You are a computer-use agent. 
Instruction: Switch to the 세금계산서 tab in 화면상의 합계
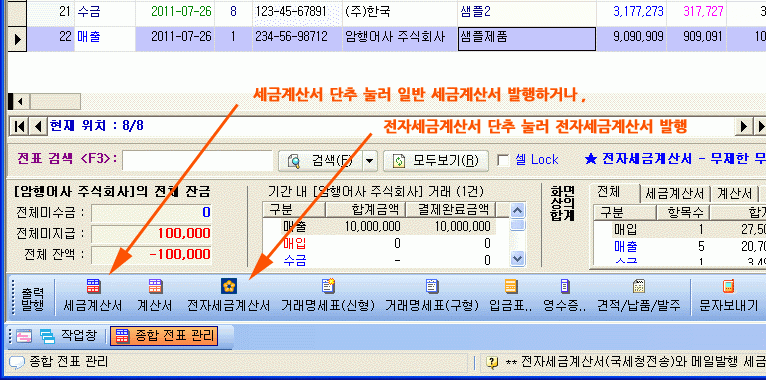coord(674,194)
